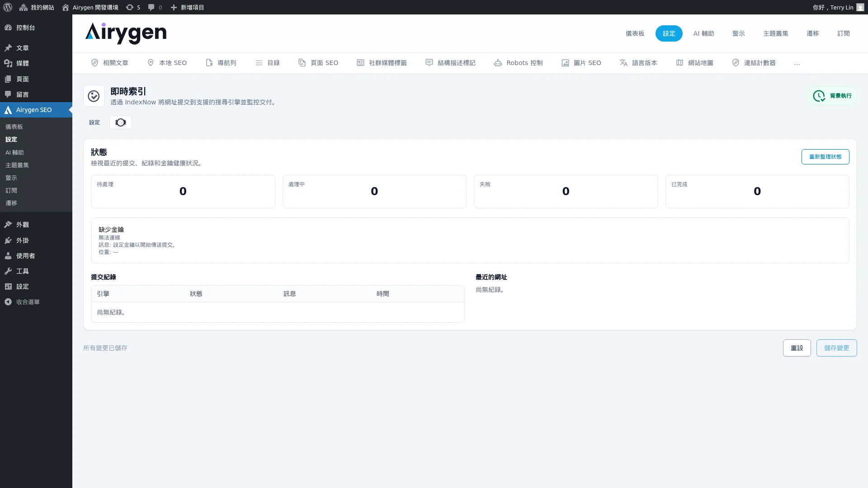Open the 本地 SEO settings tab
The image size is (868, 488).
(x=167, y=63)
